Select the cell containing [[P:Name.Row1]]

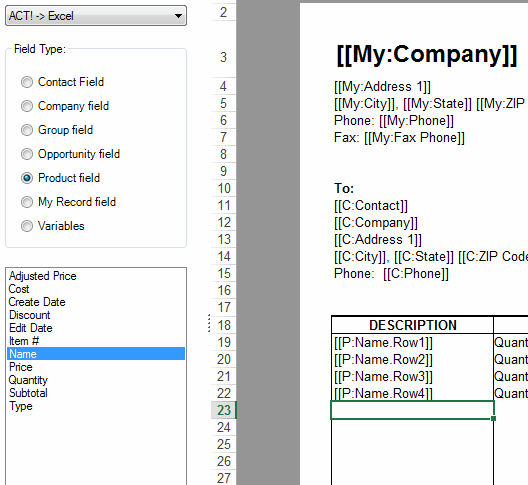click(412, 343)
